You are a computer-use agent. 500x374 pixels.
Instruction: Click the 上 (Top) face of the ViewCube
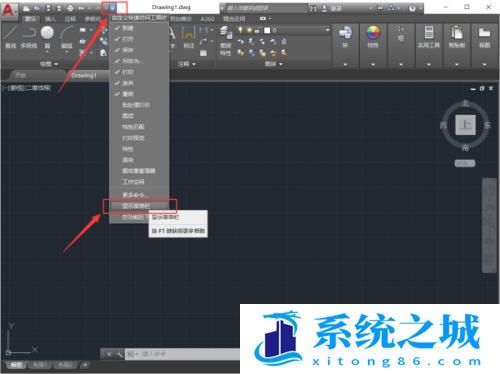point(465,125)
